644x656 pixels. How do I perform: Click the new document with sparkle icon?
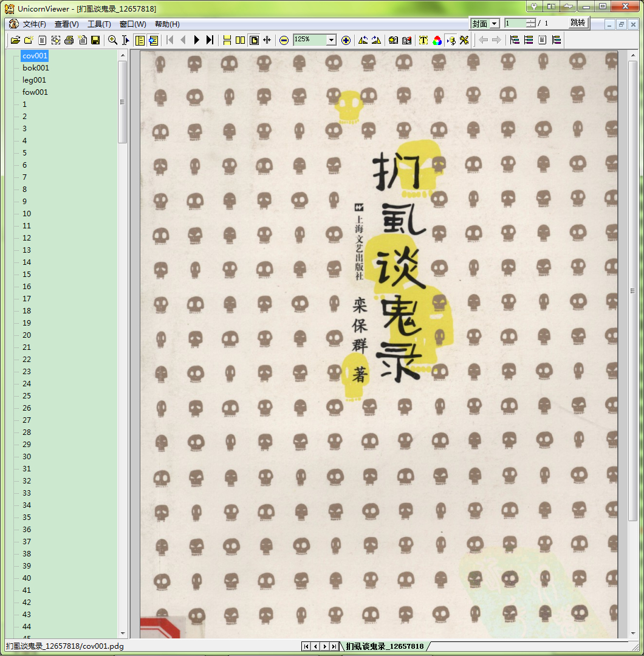(x=83, y=40)
